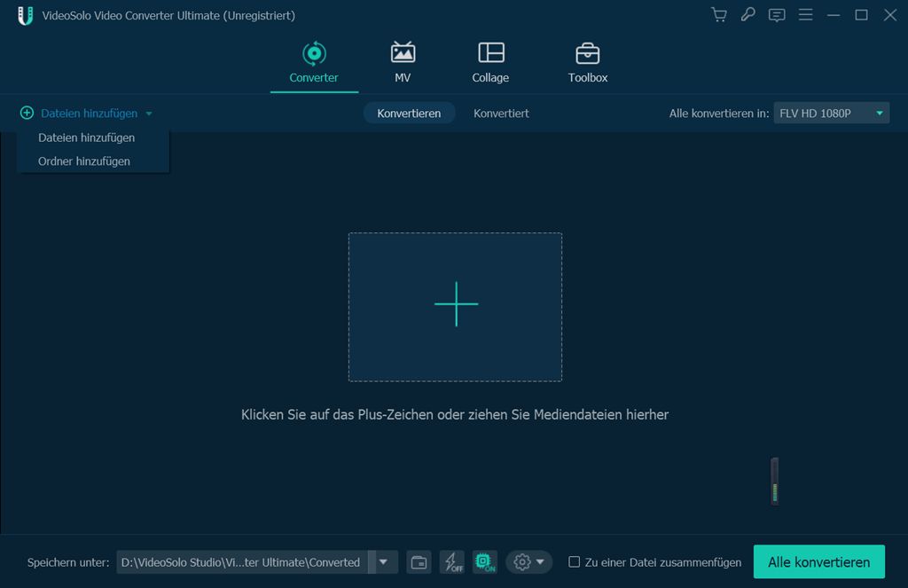Switch to the Konvertiert tab
The height and width of the screenshot is (588, 908).
coord(501,114)
